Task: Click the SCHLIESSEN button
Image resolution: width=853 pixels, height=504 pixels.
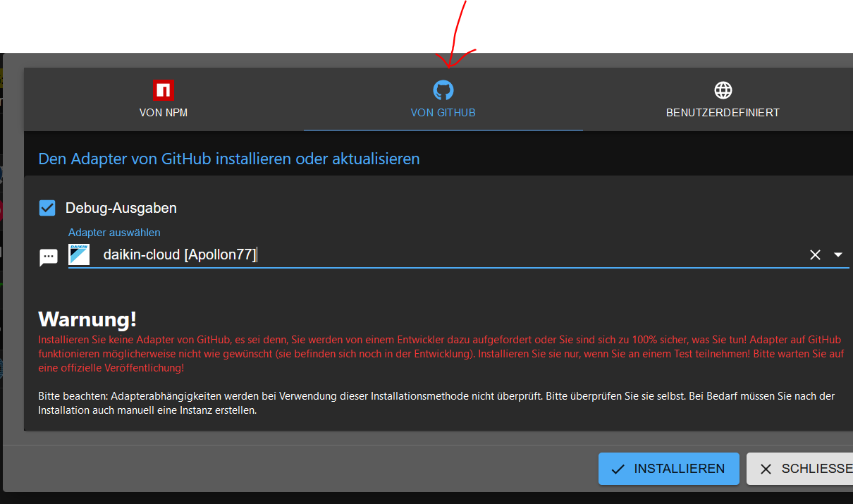Action: pyautogui.click(x=800, y=469)
